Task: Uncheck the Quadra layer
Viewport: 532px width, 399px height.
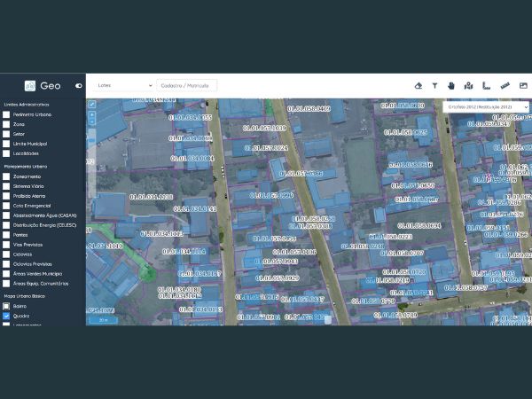Action: click(x=6, y=317)
